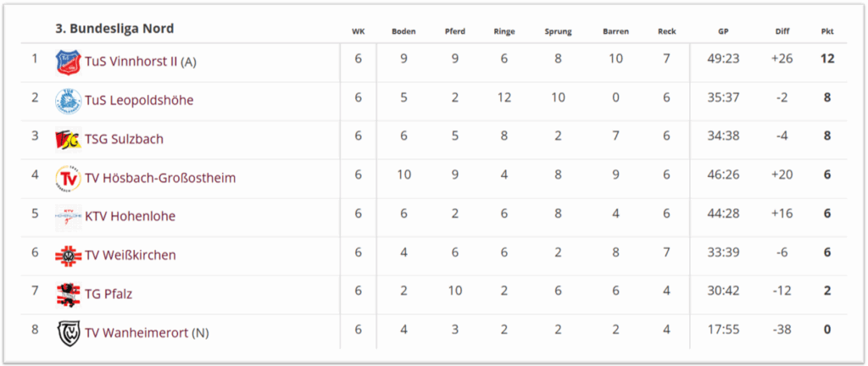
Task: Click the TV Weißkirchen club logo
Action: (68, 255)
